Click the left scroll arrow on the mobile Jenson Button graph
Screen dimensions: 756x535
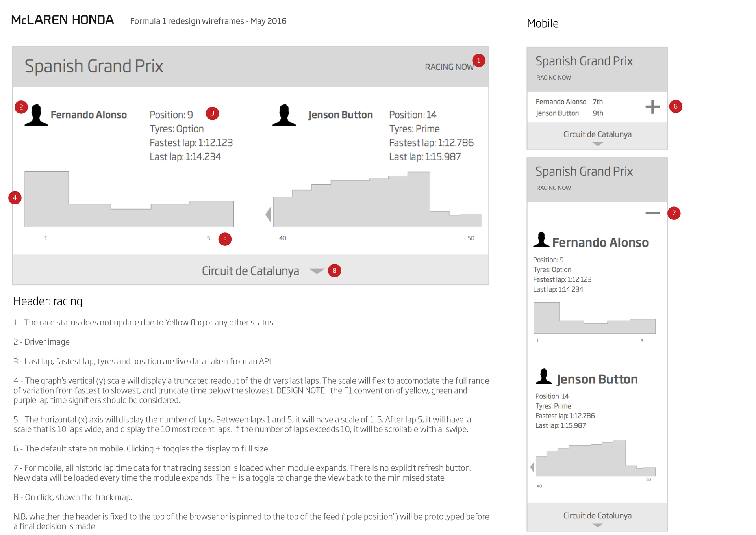532,468
